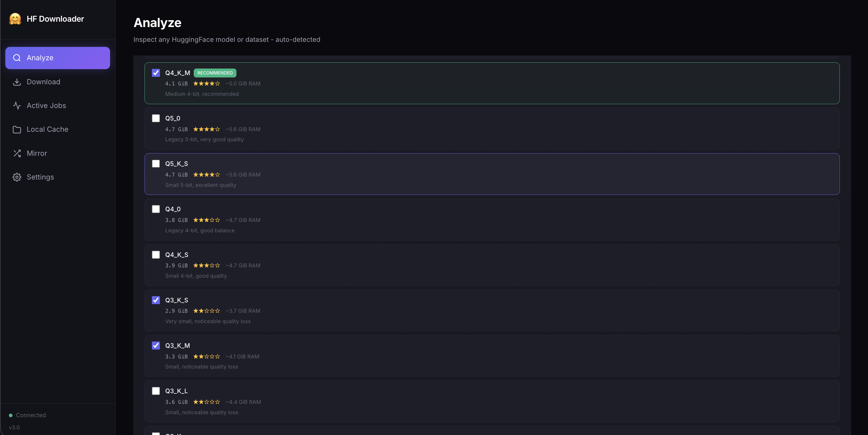Uncheck the Q4_K_M quantization checkbox
The height and width of the screenshot is (435, 868).
pyautogui.click(x=156, y=73)
